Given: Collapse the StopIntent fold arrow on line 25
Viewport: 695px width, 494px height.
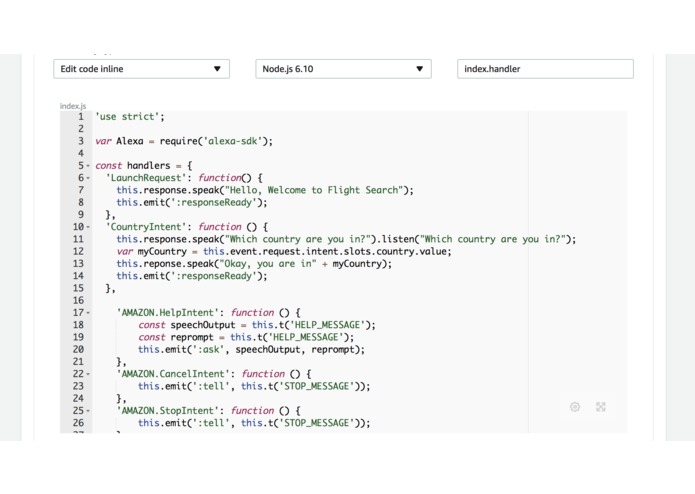Looking at the screenshot, I should pos(88,411).
